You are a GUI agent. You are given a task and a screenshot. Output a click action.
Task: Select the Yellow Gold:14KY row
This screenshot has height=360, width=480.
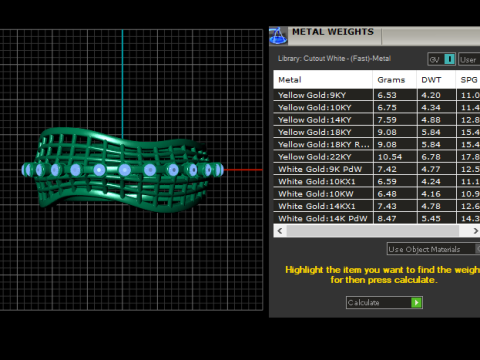[x=377, y=120]
